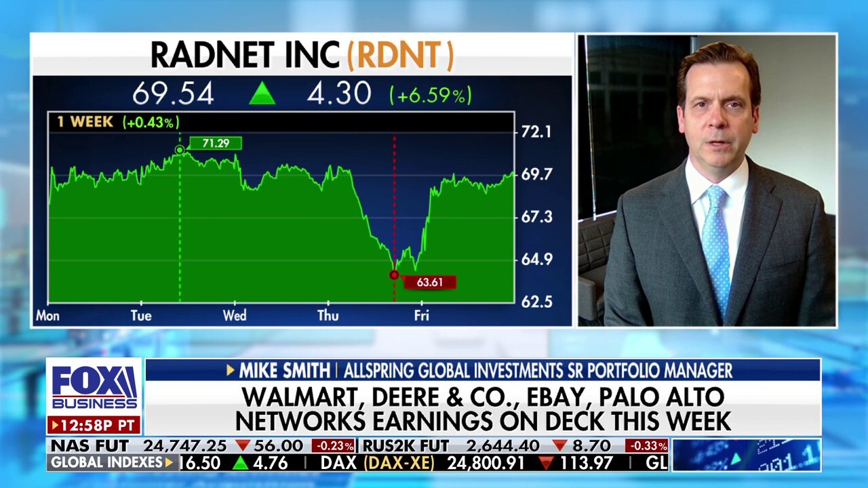868x488 pixels.
Task: Click the -0.23% NAS FUT change badge
Action: [333, 446]
